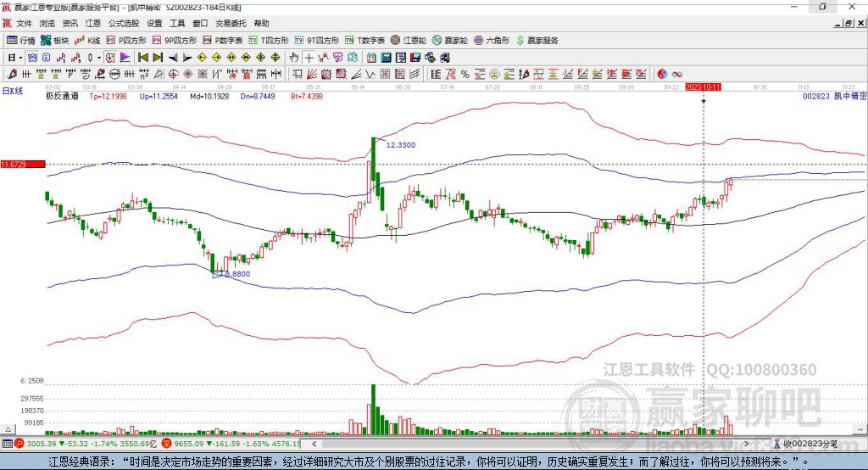Open the P四方形 tool
Viewport: 868px width, 470px height.
click(125, 41)
